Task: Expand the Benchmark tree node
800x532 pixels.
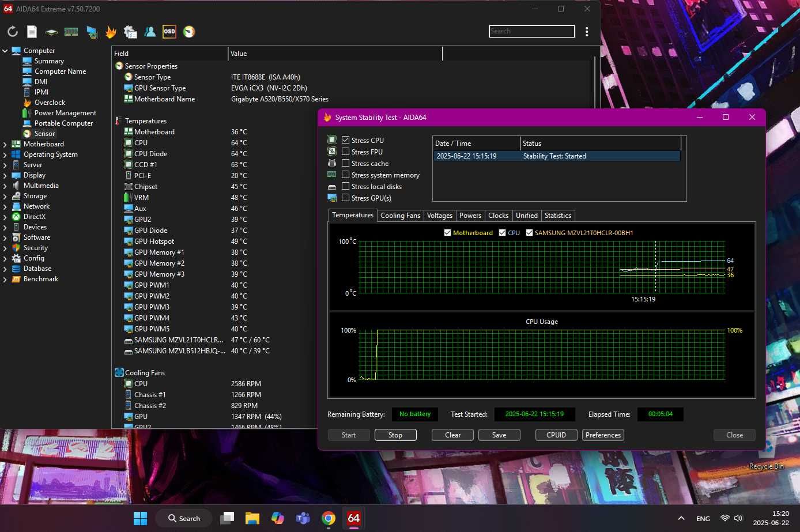Action: 5,279
